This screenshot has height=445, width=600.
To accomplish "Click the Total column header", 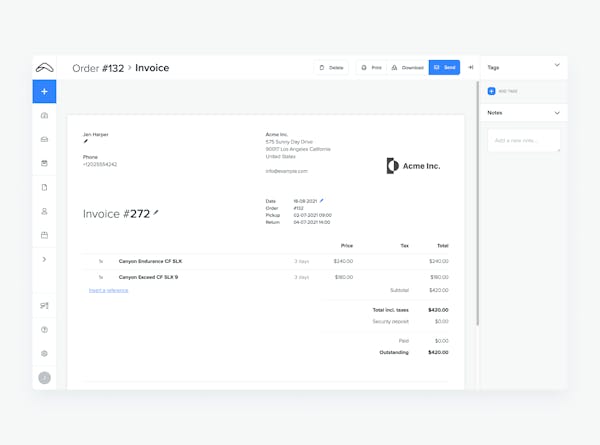I will pyautogui.click(x=443, y=246).
